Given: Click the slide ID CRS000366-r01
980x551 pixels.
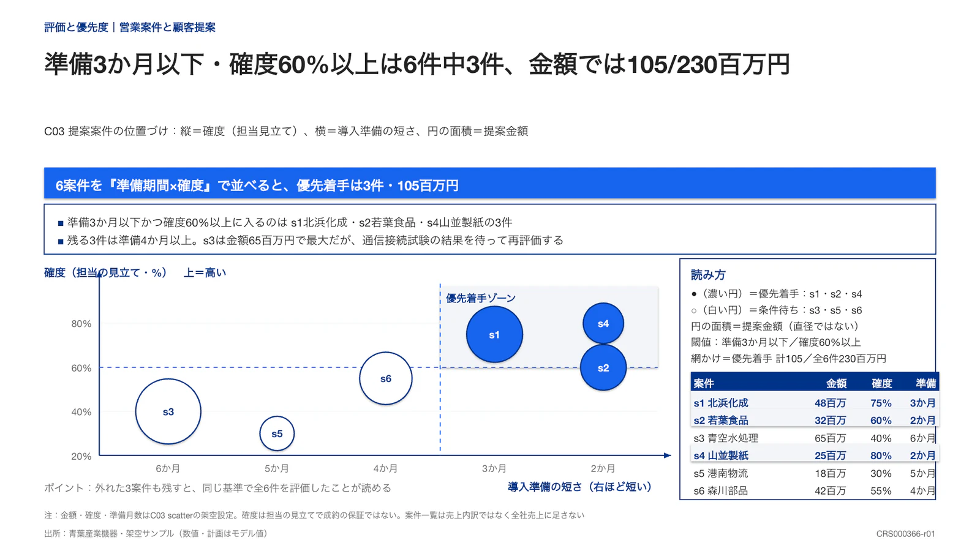Looking at the screenshot, I should (905, 533).
